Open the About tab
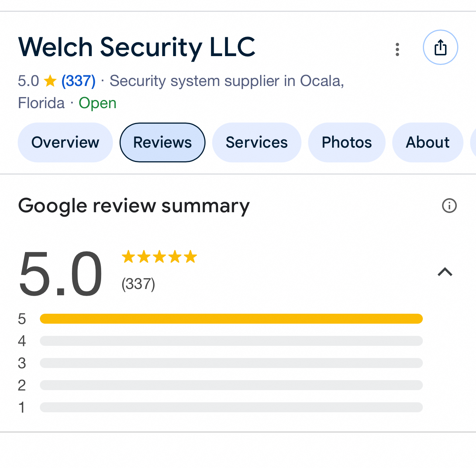Viewport: 476px width, 468px height. [428, 142]
